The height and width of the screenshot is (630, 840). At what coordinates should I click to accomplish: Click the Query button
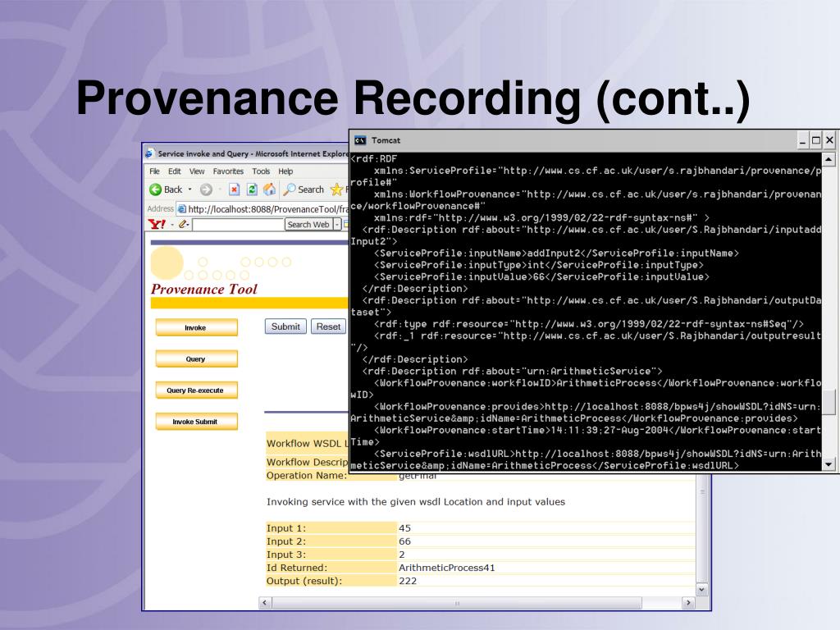coord(196,359)
